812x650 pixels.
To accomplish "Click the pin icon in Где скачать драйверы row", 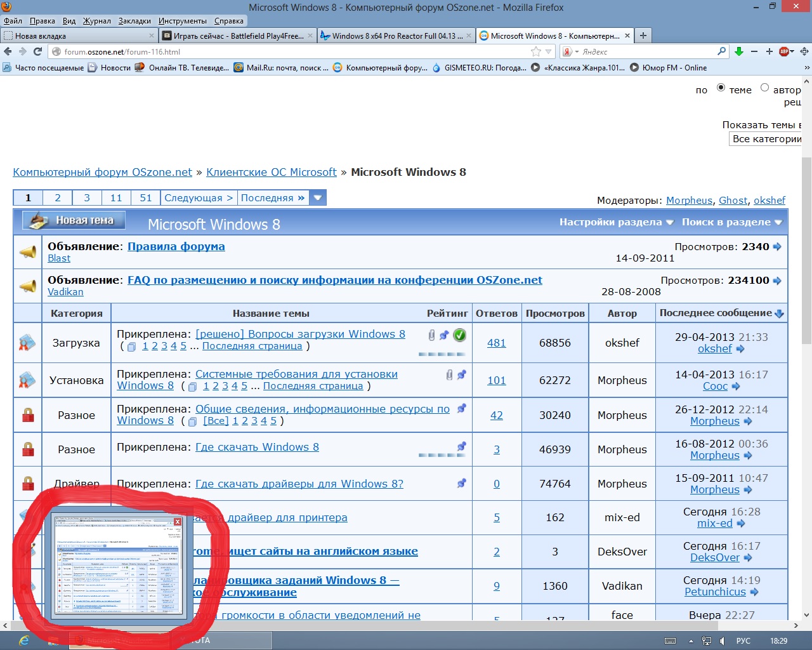I will pyautogui.click(x=462, y=483).
